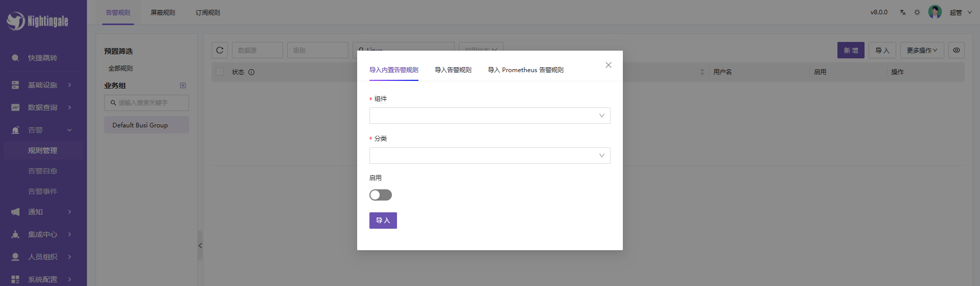Click the add business group plus icon
Image resolution: width=980 pixels, height=286 pixels.
point(183,85)
